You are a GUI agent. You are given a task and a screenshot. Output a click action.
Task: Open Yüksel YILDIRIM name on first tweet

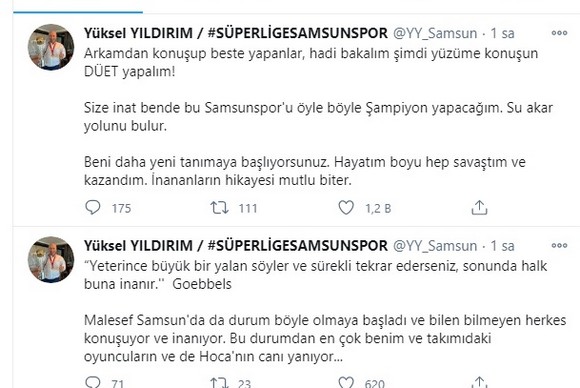[x=138, y=33]
